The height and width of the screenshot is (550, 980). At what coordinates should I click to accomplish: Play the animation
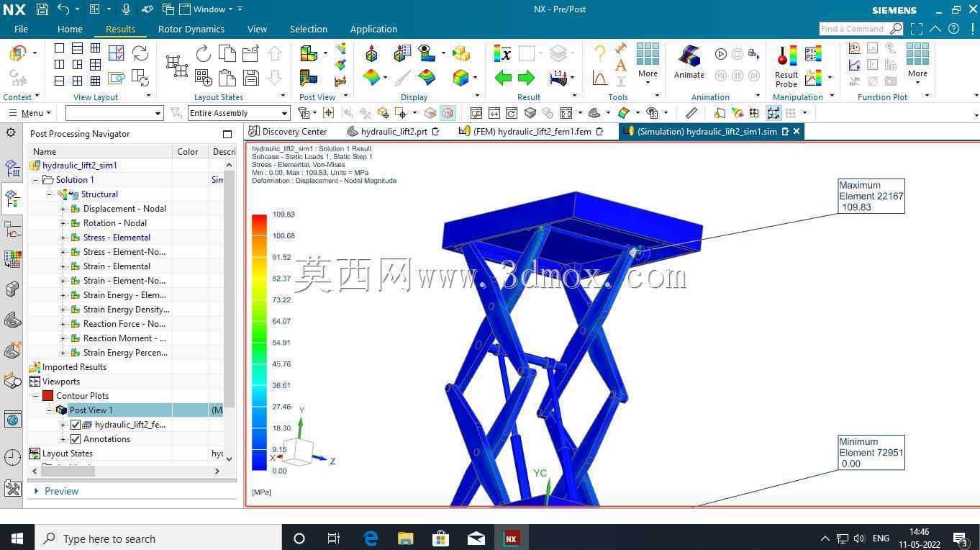click(x=721, y=54)
